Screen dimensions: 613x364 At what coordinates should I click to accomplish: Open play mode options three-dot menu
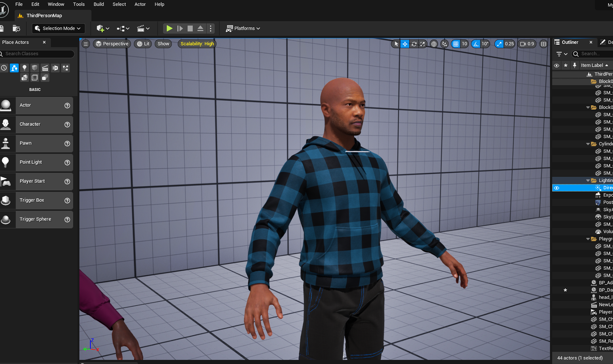211,28
